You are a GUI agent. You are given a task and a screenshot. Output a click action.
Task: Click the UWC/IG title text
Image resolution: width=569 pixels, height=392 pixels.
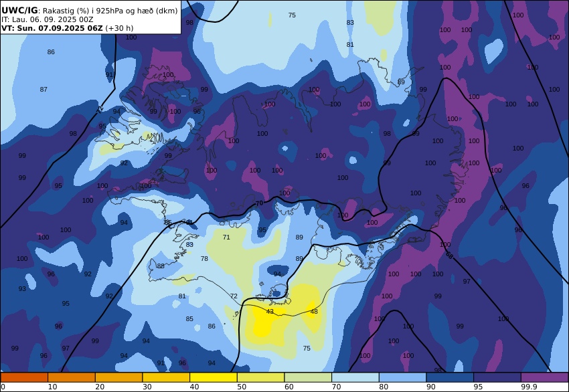coord(19,11)
